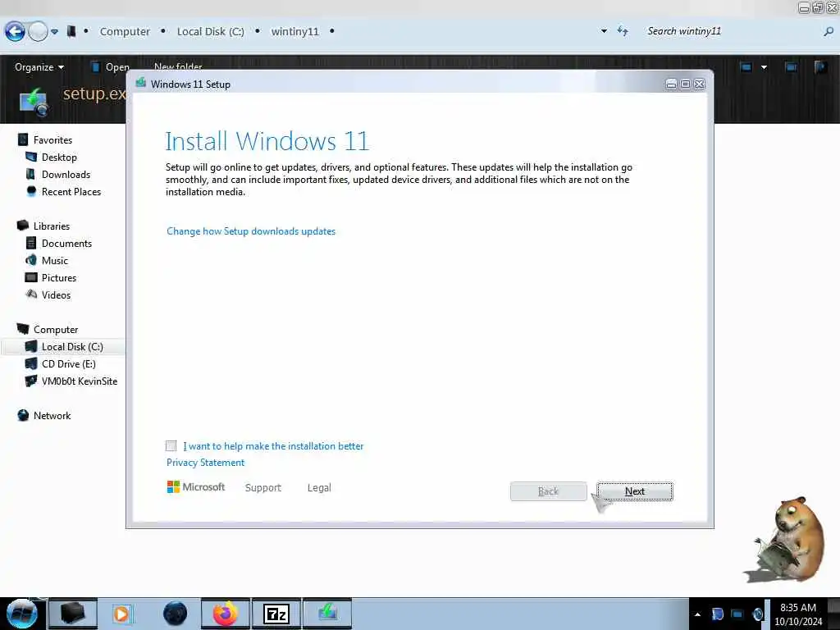
Task: Click the dark globe browser taskbar icon
Action: 176,614
